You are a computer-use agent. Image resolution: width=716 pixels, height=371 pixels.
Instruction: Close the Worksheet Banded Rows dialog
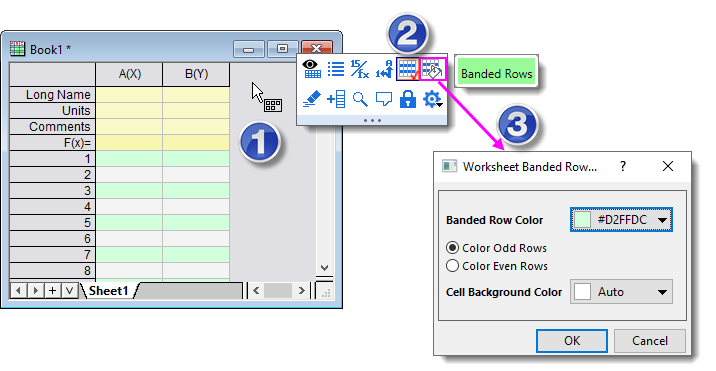click(x=668, y=166)
